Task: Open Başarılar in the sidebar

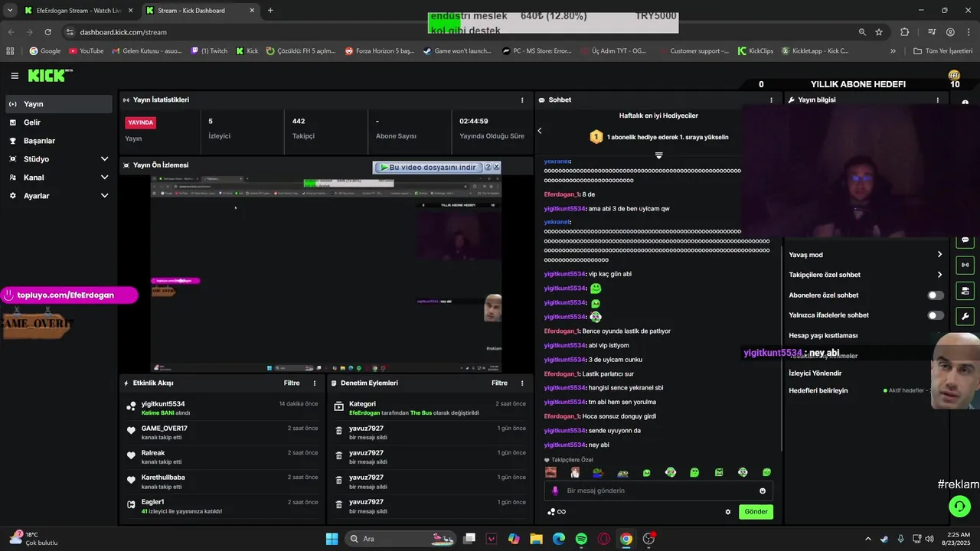Action: pos(60,141)
